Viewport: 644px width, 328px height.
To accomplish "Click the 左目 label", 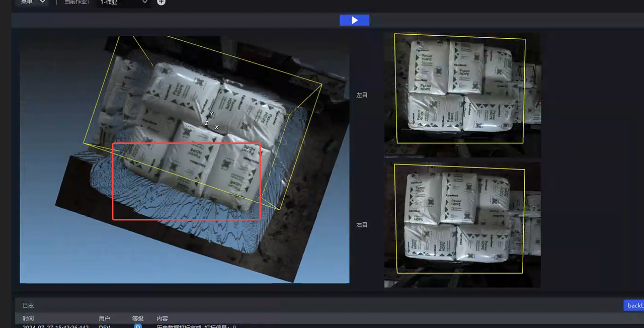I will pyautogui.click(x=362, y=95).
